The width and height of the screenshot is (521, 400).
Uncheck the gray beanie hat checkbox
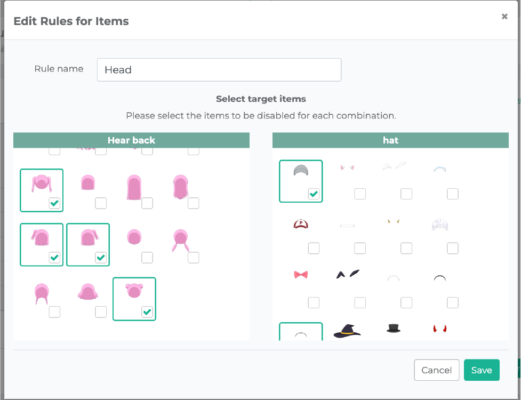pos(314,194)
